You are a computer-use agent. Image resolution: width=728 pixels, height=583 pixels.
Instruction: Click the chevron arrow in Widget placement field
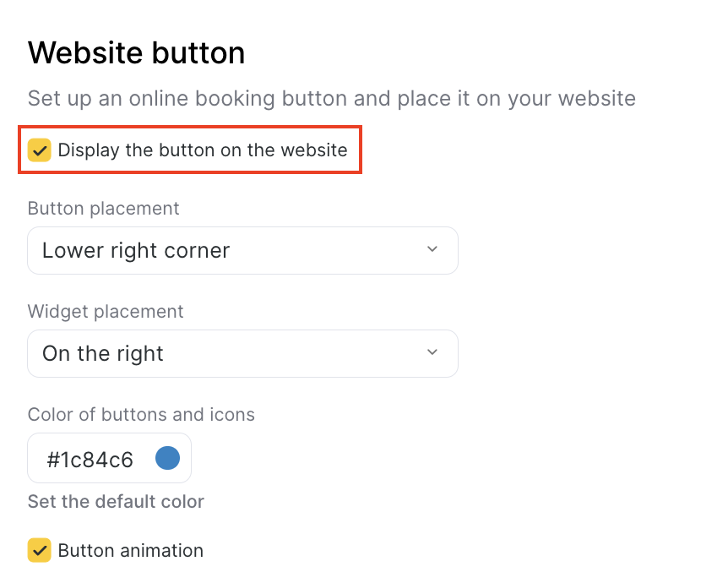(432, 352)
